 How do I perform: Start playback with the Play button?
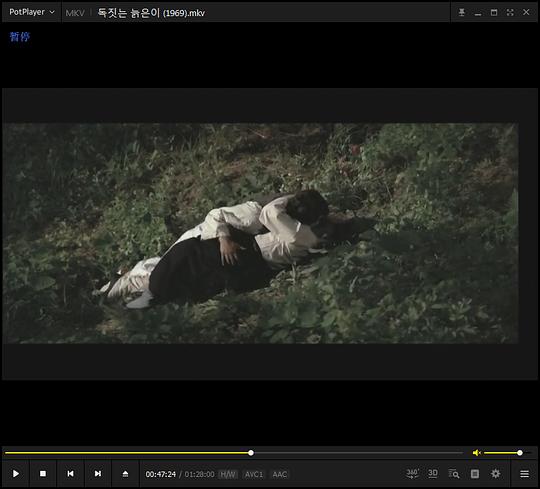[x=15, y=474]
